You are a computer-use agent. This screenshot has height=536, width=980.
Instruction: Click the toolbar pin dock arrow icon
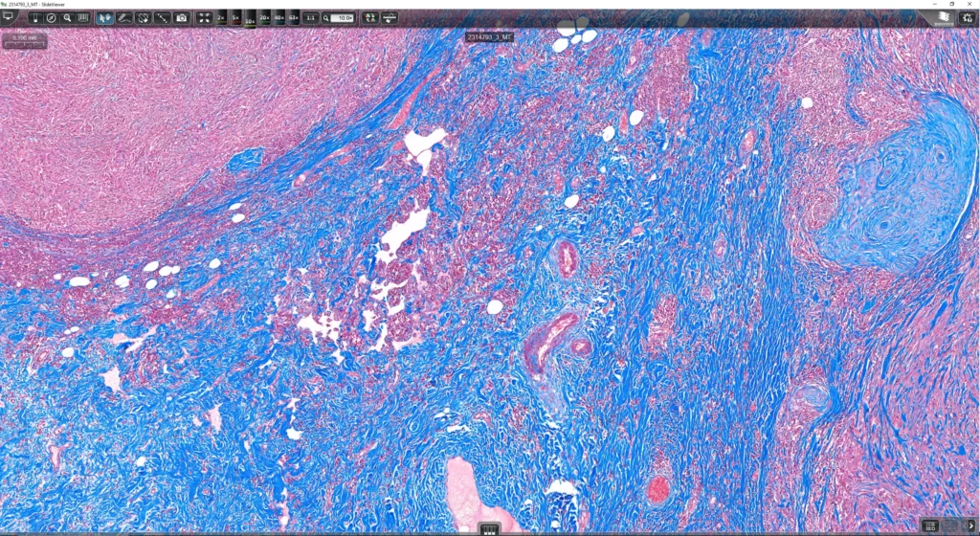(390, 18)
